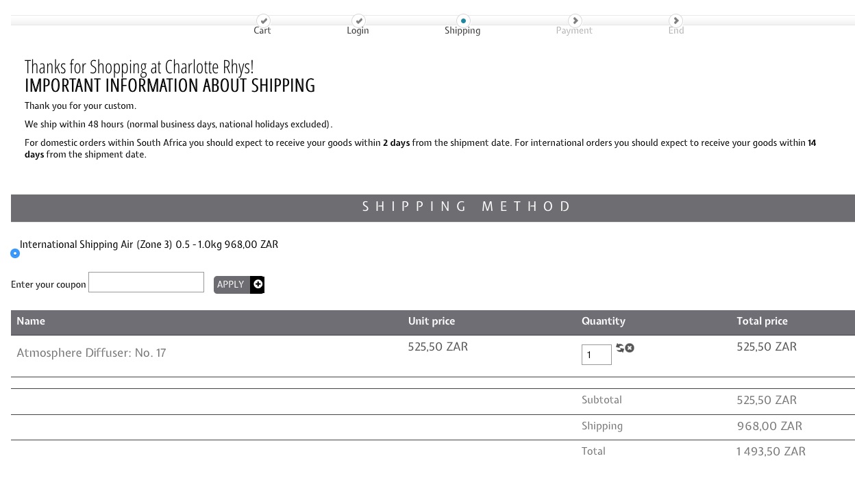
Task: Click the refresh quantity icon
Action: [x=620, y=348]
